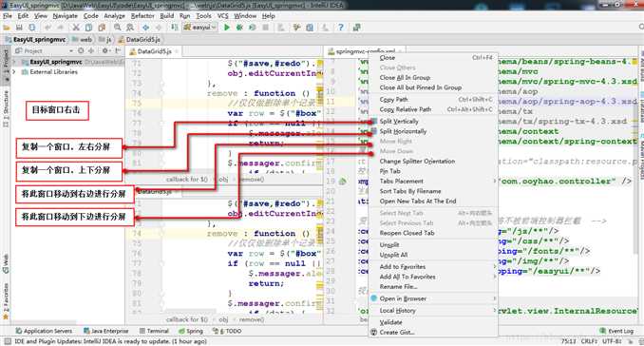Viewport: 644px width, 346px height.
Task: Open the easyui run configuration dropdown
Action: click(x=199, y=28)
